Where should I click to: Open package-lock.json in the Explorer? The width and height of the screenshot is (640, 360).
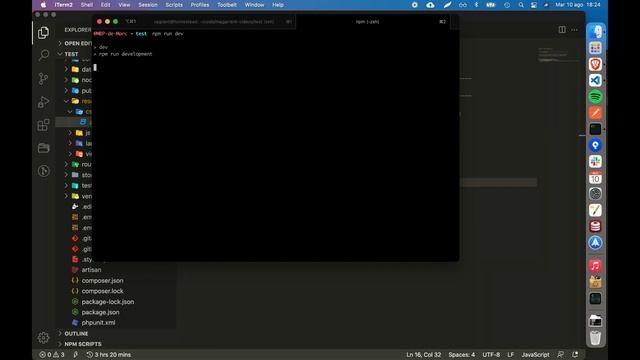click(108, 302)
